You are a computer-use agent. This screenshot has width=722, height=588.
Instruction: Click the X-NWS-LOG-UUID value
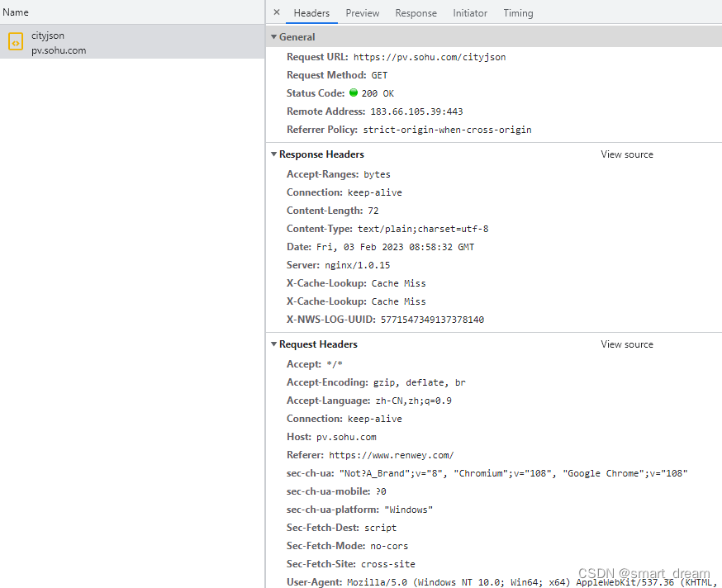pyautogui.click(x=432, y=320)
